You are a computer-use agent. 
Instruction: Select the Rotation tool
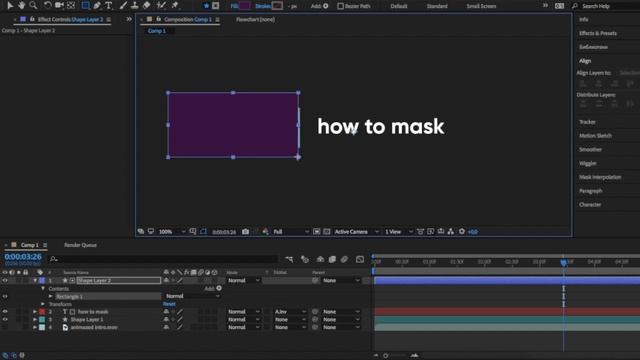[47, 5]
